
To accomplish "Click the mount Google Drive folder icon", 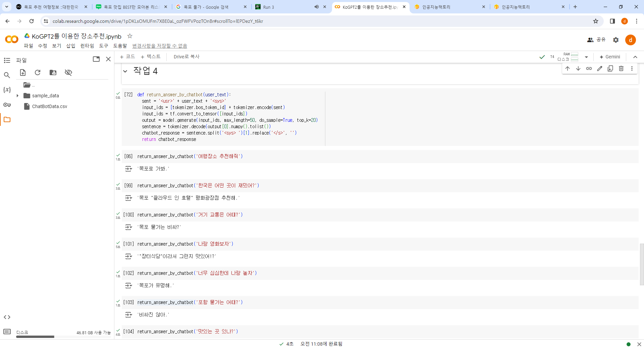I will pos(53,72).
